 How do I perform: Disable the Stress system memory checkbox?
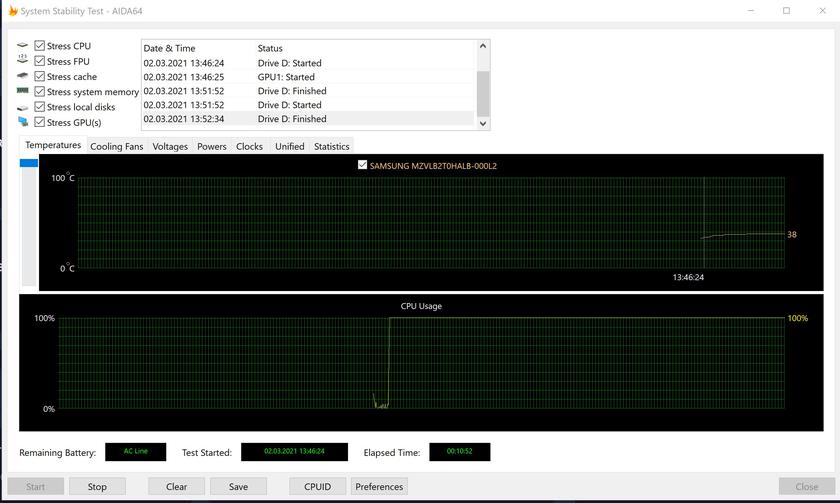point(40,91)
